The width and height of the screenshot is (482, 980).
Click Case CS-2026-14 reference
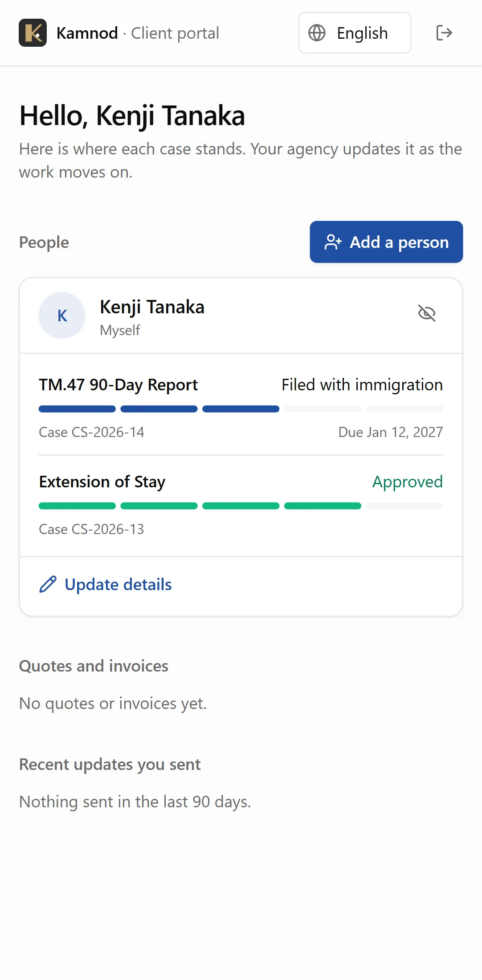coord(91,432)
